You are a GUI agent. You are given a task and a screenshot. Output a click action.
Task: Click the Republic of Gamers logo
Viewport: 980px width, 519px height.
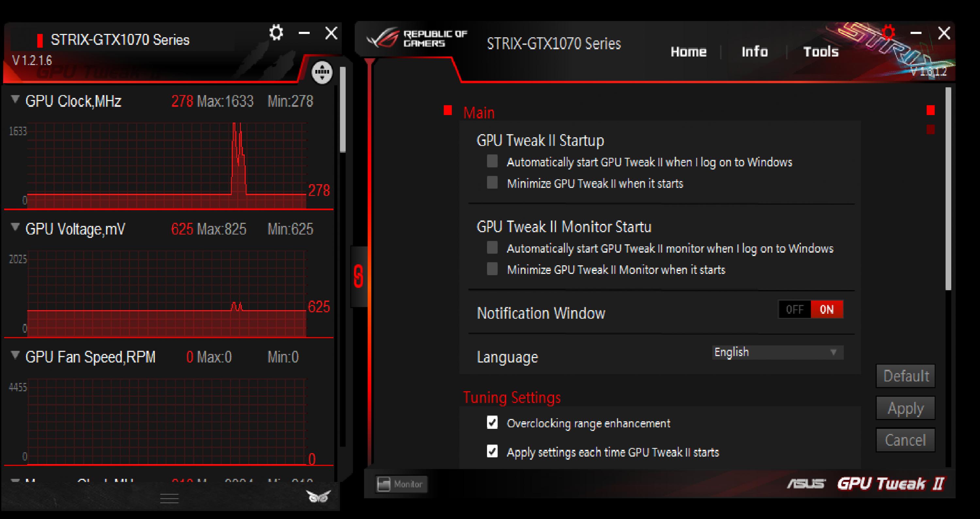coord(416,39)
